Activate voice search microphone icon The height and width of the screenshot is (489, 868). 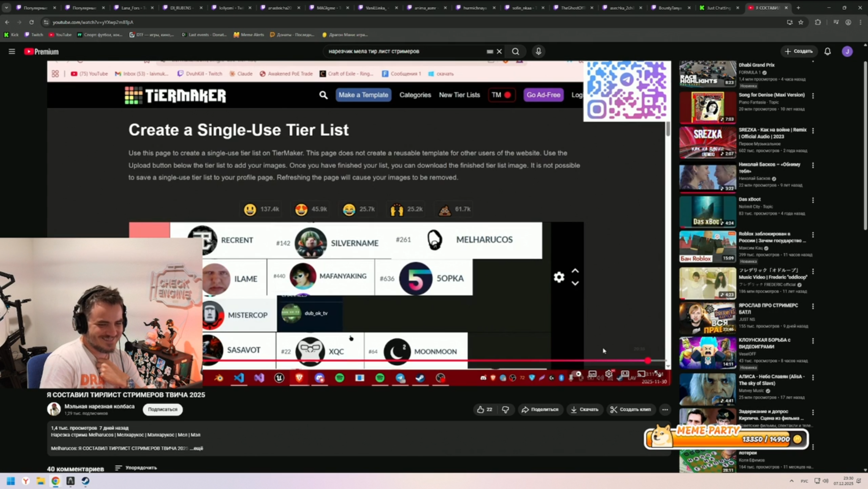pyautogui.click(x=538, y=51)
